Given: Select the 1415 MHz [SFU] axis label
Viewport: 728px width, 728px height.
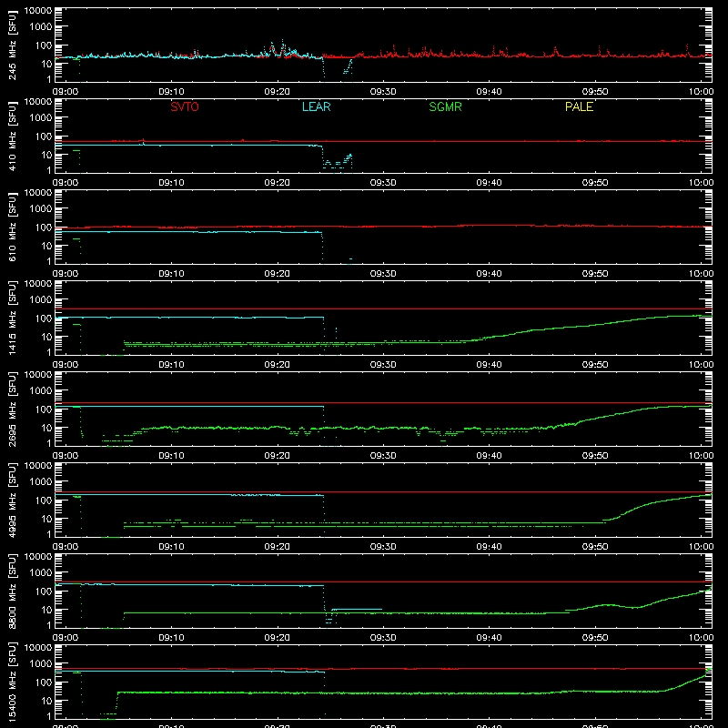Looking at the screenshot, I should (12, 318).
